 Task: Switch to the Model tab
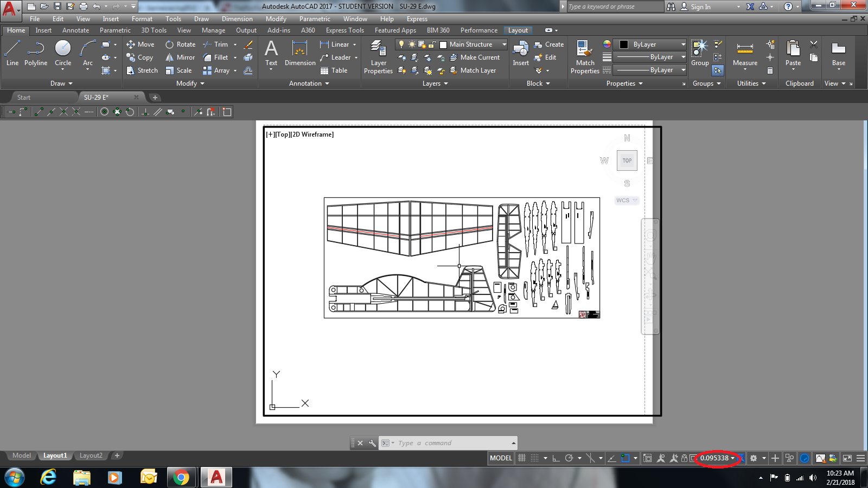22,455
